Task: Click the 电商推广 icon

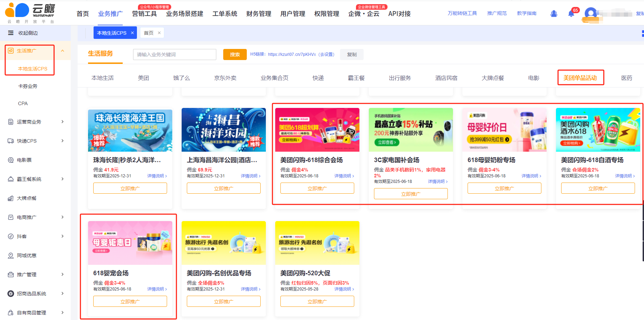Action: click(11, 217)
